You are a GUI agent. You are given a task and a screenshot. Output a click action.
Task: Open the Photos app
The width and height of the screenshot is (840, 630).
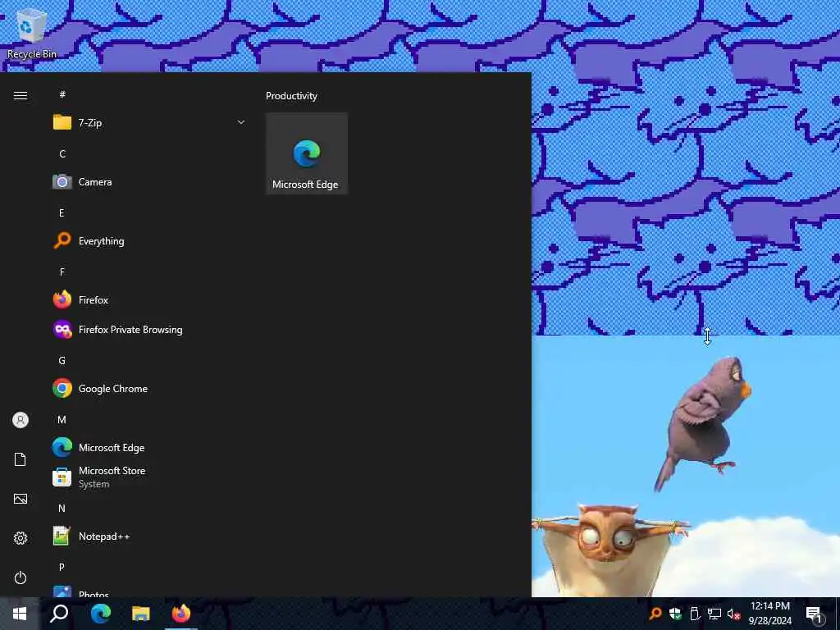click(149, 591)
